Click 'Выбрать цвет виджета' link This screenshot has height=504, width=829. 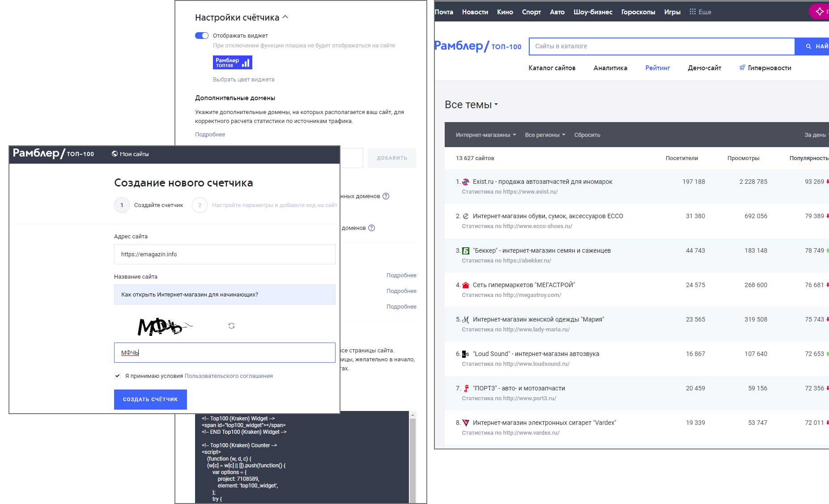pyautogui.click(x=243, y=79)
